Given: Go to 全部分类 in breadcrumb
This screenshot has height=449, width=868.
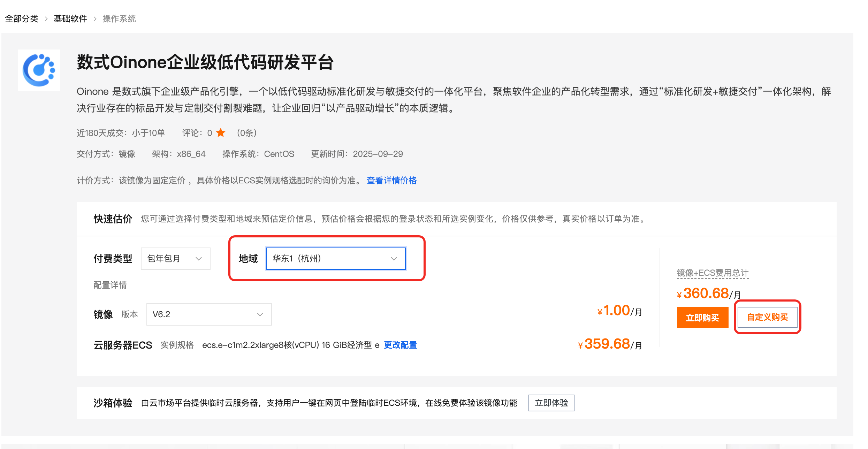Looking at the screenshot, I should coord(22,19).
